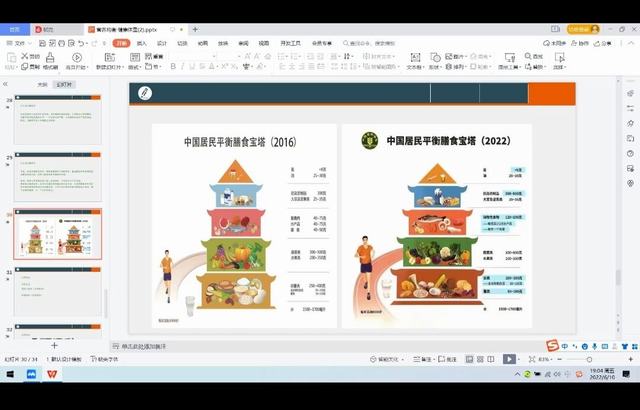The width and height of the screenshot is (640, 410).
Task: Toggle bold formatting
Action: point(173,67)
